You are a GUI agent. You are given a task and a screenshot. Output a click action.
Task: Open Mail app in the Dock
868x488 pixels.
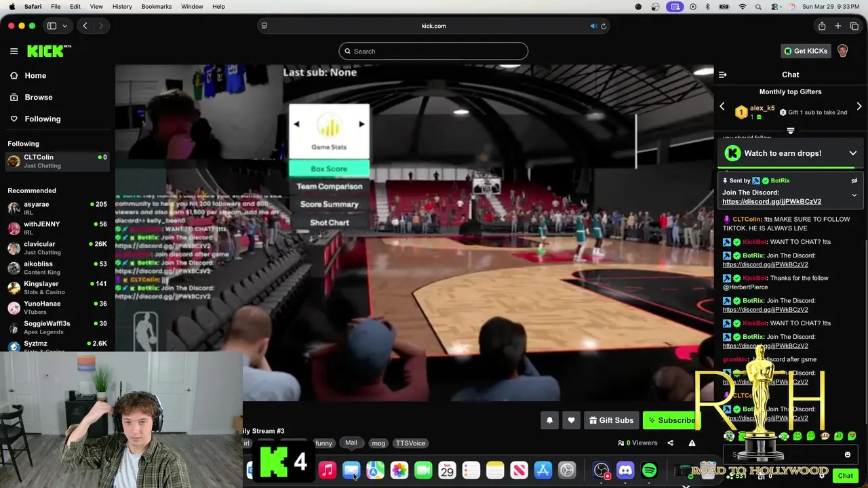[x=351, y=470]
